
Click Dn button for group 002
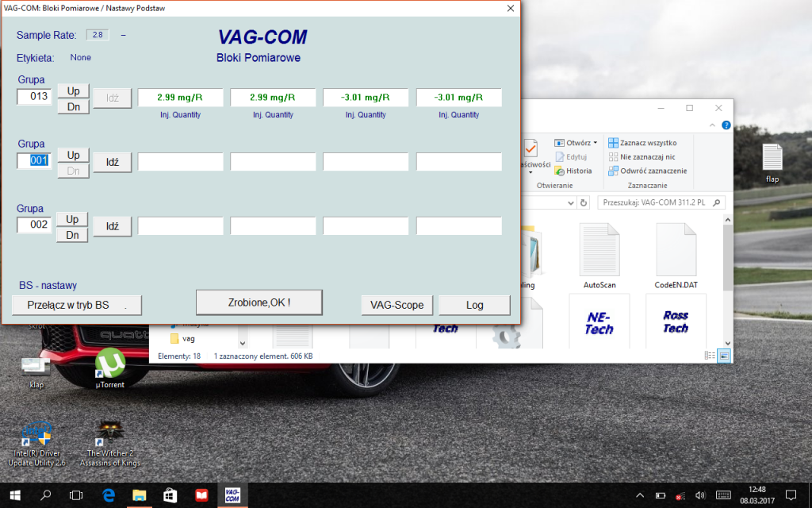[x=72, y=235]
